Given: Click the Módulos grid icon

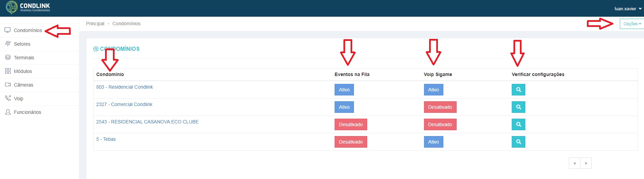Looking at the screenshot, I should (8, 71).
